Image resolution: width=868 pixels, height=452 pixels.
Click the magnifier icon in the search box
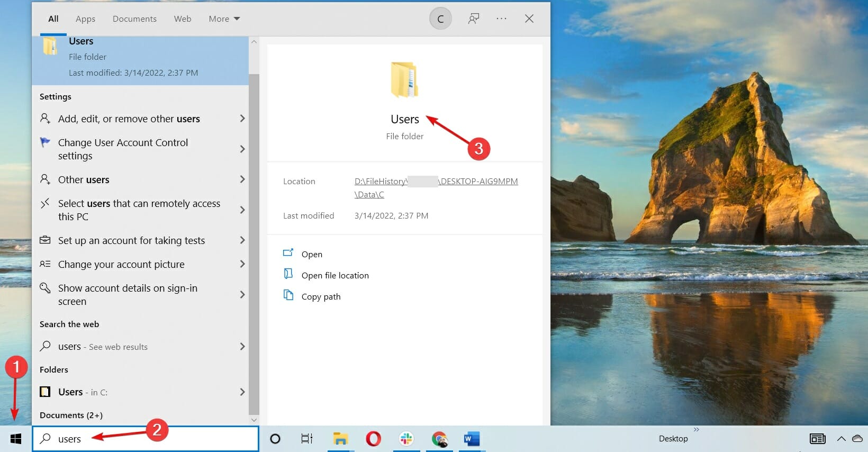coord(46,439)
